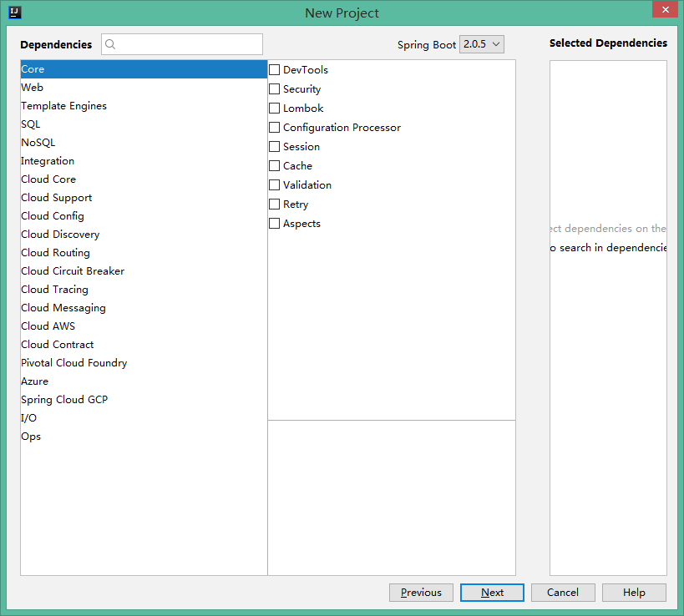Check the Session dependency

275,146
